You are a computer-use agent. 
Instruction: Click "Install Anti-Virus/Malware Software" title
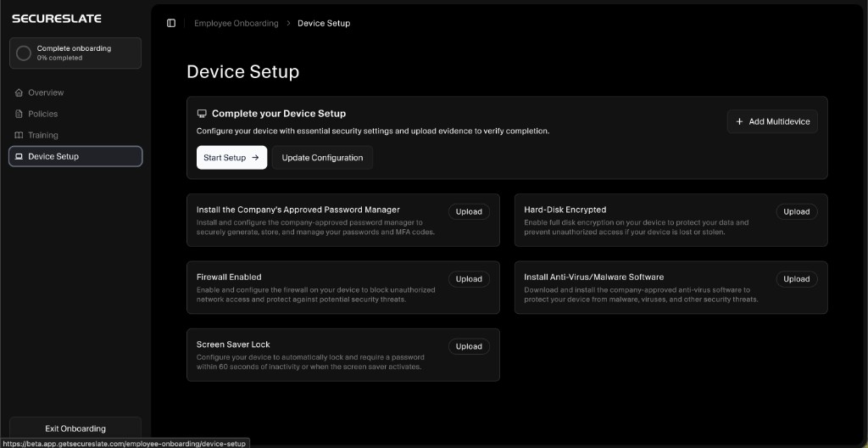coord(594,277)
